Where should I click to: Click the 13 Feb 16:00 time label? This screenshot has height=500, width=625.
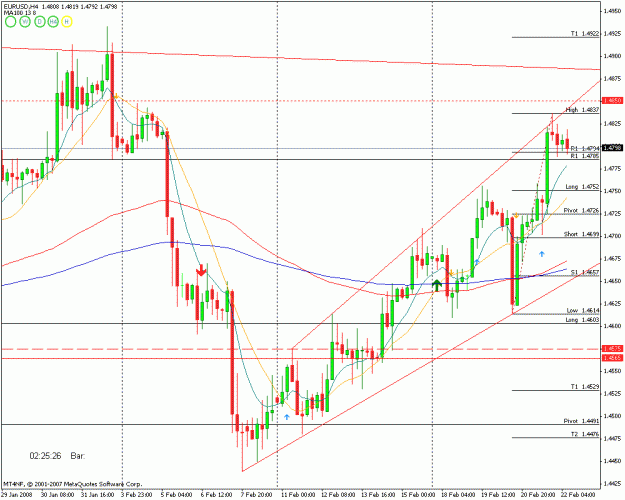point(378,495)
